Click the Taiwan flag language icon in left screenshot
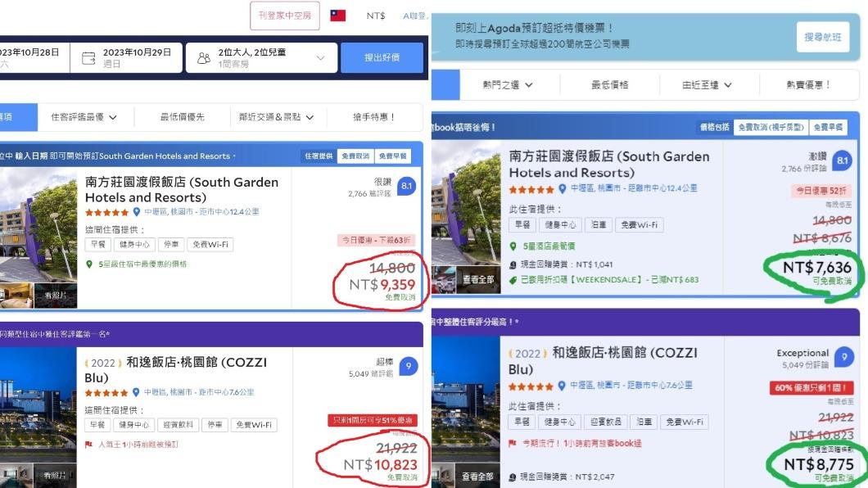This screenshot has width=868, height=488. [337, 16]
